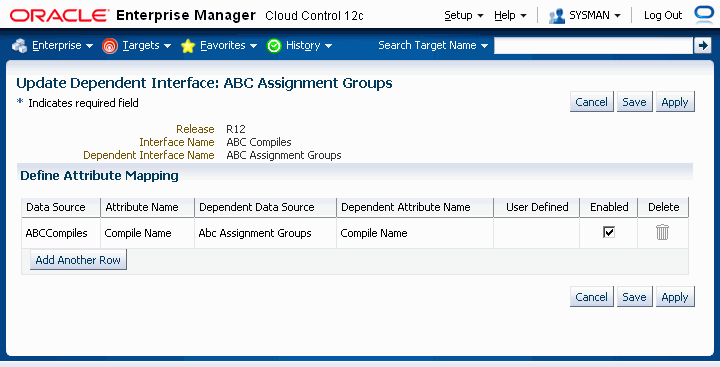The height and width of the screenshot is (367, 720).
Task: Click the SYSMAN user icon
Action: pos(557,16)
